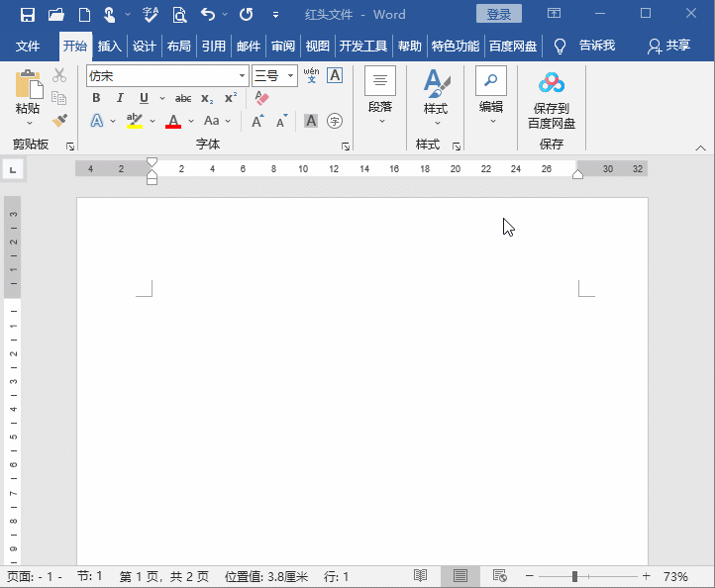715x588 pixels.
Task: Click the Format Painter brush icon
Action: [59, 120]
